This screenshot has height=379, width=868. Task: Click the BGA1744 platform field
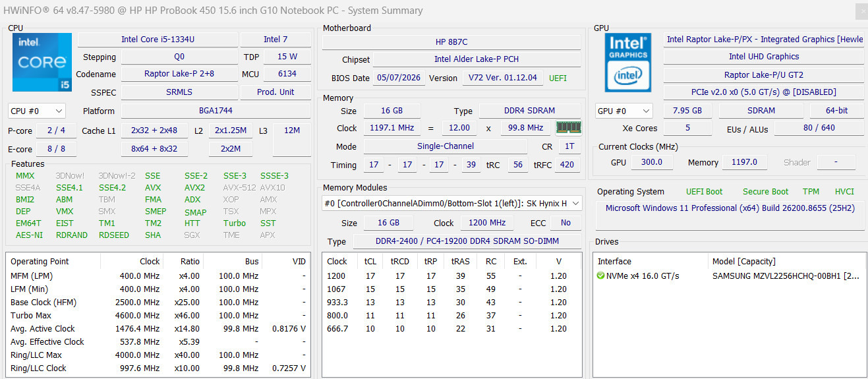point(216,111)
